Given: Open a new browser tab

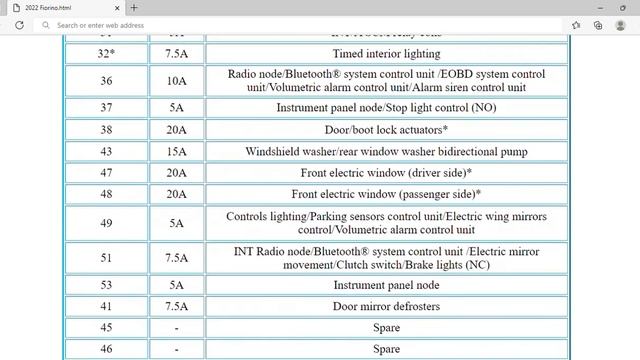Looking at the screenshot, I should click(x=134, y=8).
